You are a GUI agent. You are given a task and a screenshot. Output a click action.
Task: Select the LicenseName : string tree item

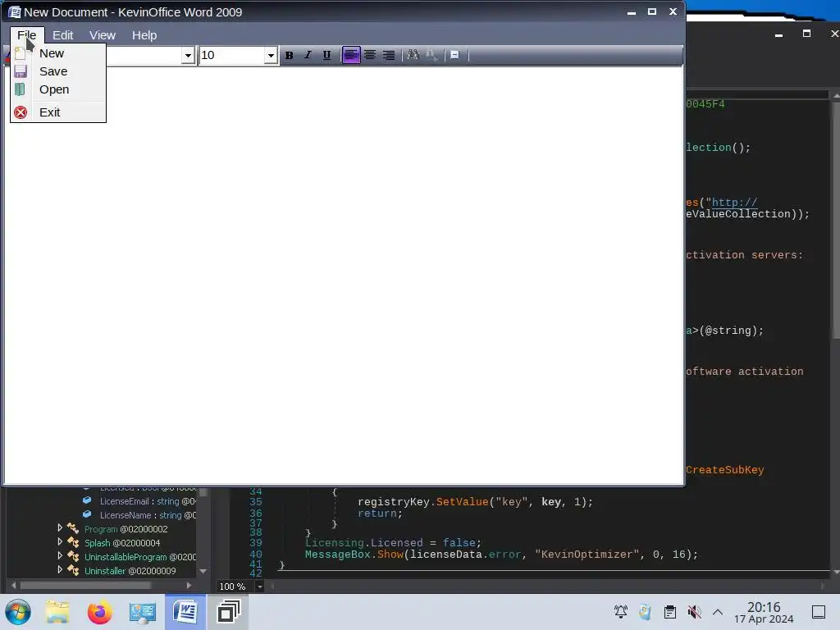148,515
